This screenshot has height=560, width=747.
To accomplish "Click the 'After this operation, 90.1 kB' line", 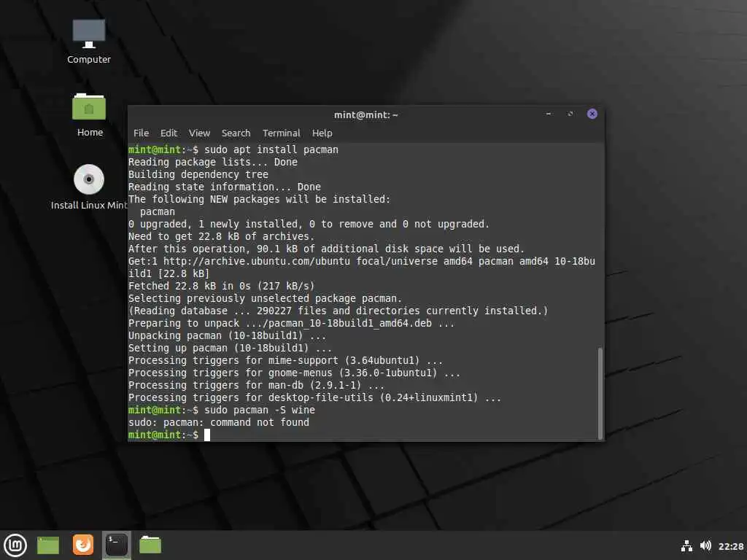I will [x=326, y=249].
